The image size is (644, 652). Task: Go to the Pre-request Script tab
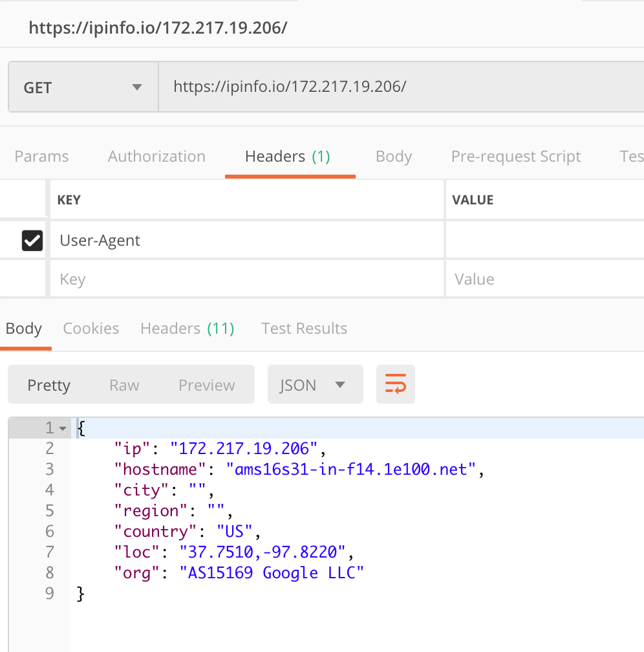click(515, 157)
